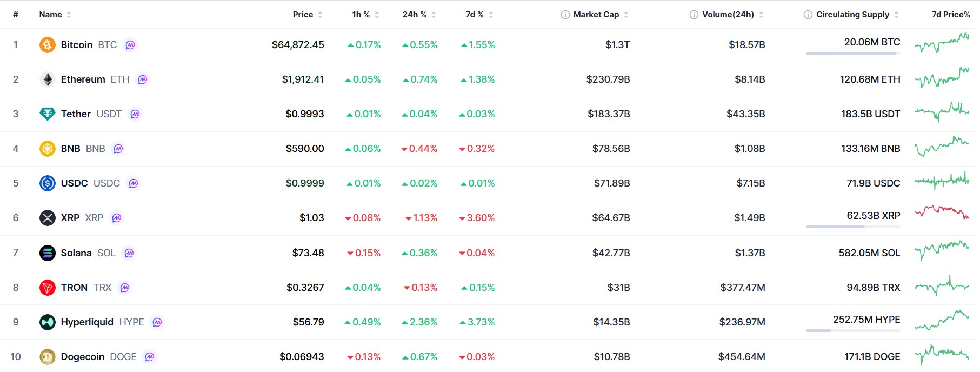Screen dimensions: 980x372
Task: Open the BNB 7d price chart
Action: tap(942, 146)
